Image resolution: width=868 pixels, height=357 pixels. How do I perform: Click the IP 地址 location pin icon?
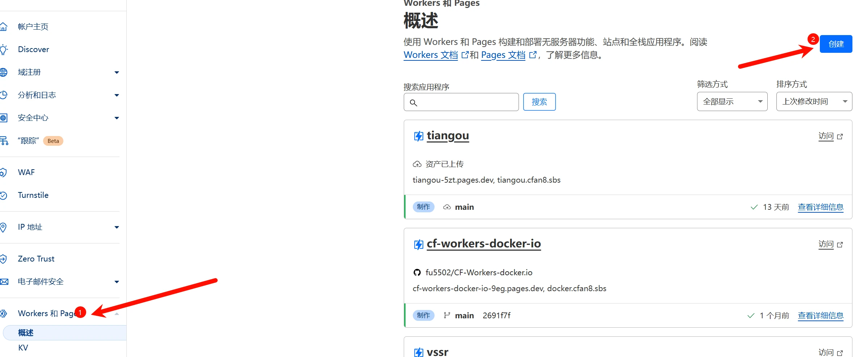pyautogui.click(x=3, y=227)
